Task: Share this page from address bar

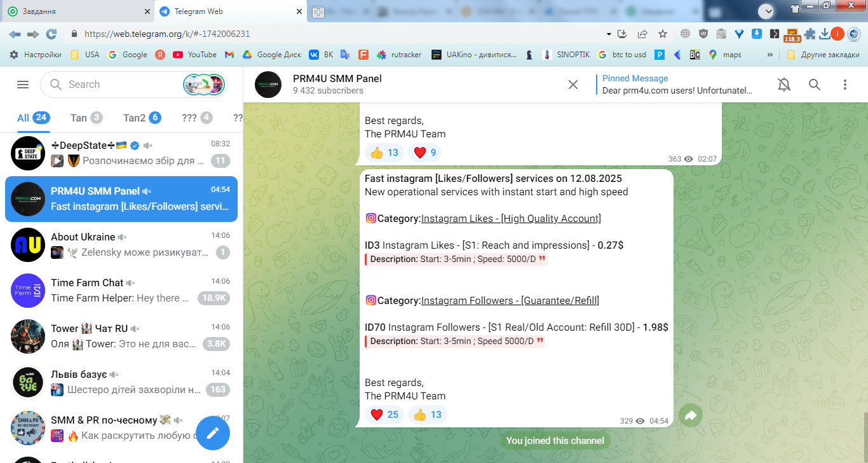Action: [642, 34]
